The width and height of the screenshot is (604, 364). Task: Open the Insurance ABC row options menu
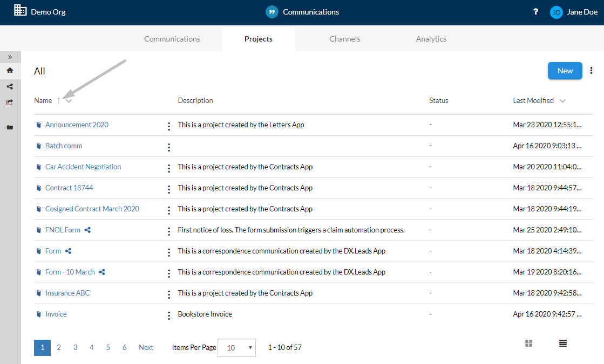click(169, 294)
